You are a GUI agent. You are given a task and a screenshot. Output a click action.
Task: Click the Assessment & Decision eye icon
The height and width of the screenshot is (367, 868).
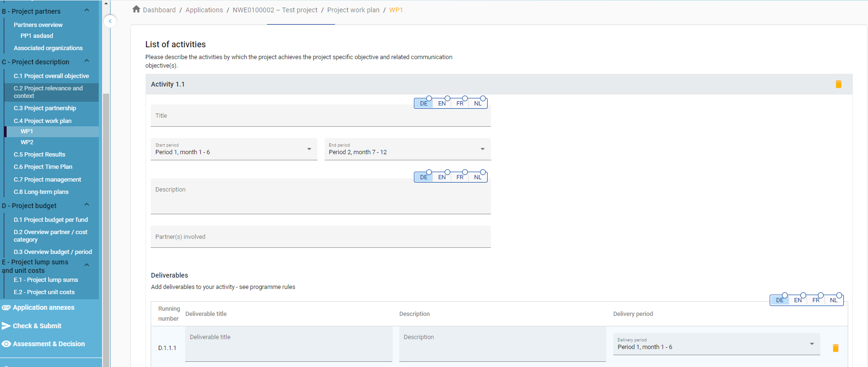6,344
